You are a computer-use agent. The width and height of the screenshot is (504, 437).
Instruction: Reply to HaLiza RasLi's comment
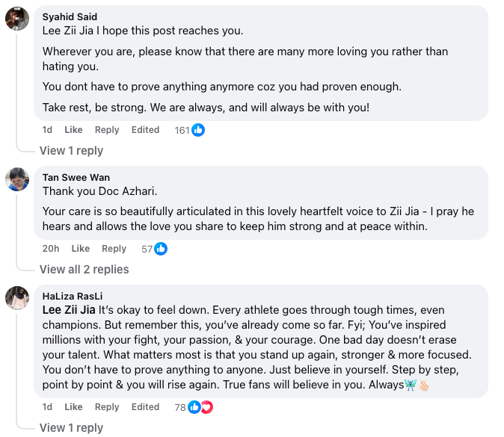click(x=107, y=407)
